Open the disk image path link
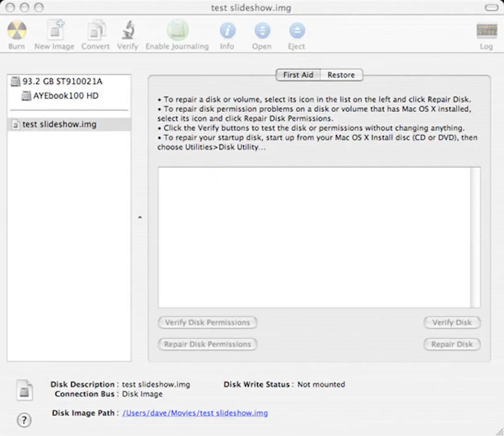 (195, 413)
